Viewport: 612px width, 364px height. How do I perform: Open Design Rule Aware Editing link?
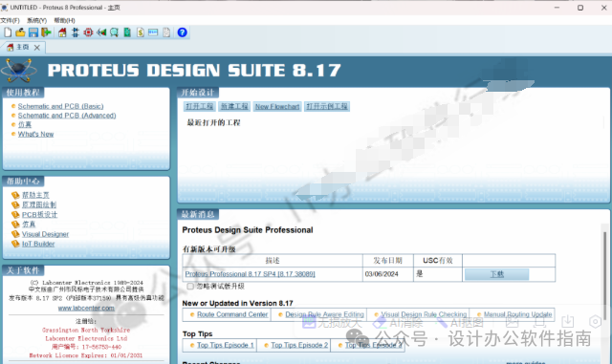[324, 314]
